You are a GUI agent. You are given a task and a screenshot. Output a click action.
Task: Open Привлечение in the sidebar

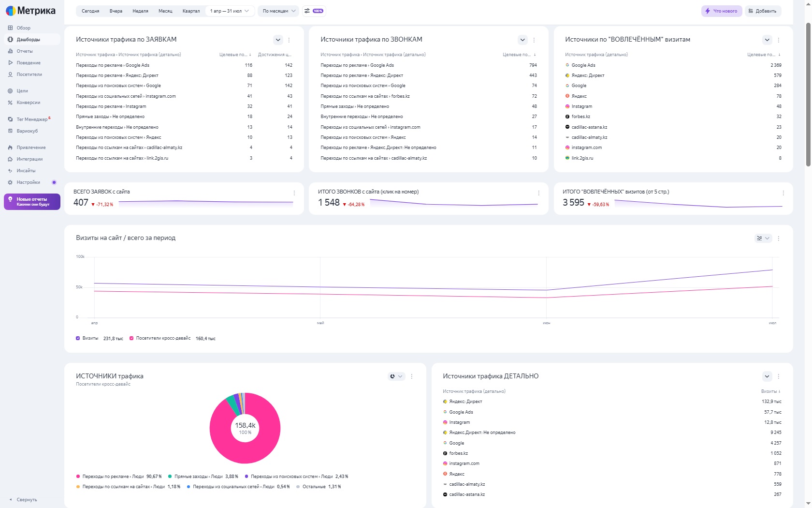point(31,148)
